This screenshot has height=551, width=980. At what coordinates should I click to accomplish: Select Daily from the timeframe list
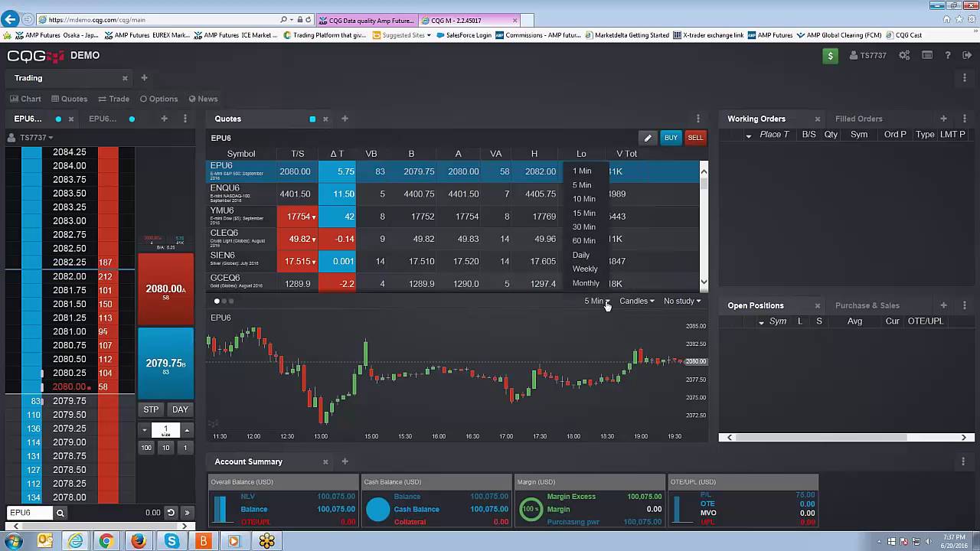point(581,255)
